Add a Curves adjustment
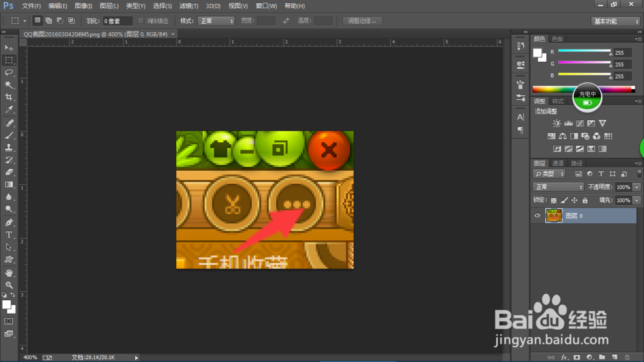The width and height of the screenshot is (644, 362). [580, 123]
